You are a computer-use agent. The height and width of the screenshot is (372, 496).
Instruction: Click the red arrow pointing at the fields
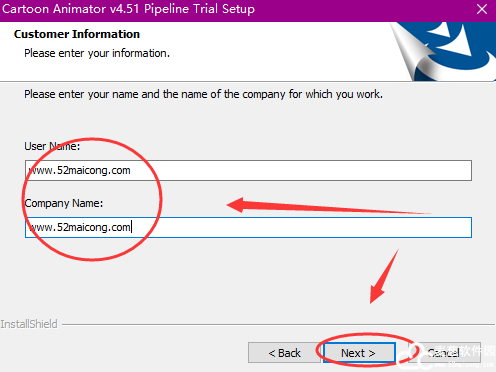[x=328, y=205]
